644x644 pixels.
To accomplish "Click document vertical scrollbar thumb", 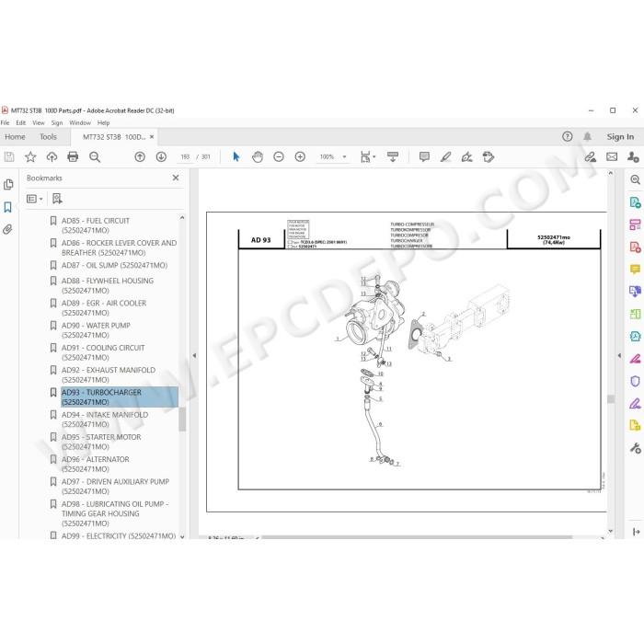I will tap(611, 398).
